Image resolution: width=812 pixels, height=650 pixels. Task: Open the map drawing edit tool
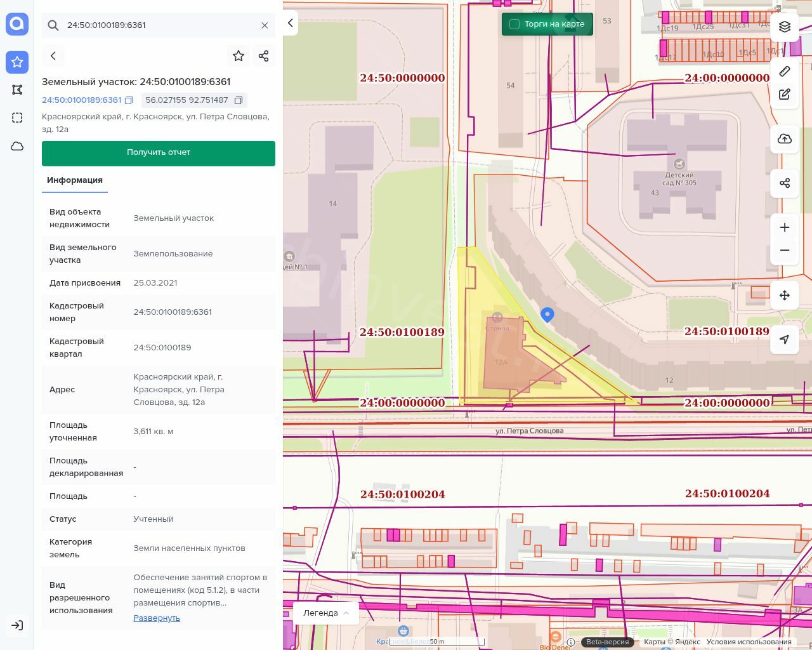pos(785,95)
